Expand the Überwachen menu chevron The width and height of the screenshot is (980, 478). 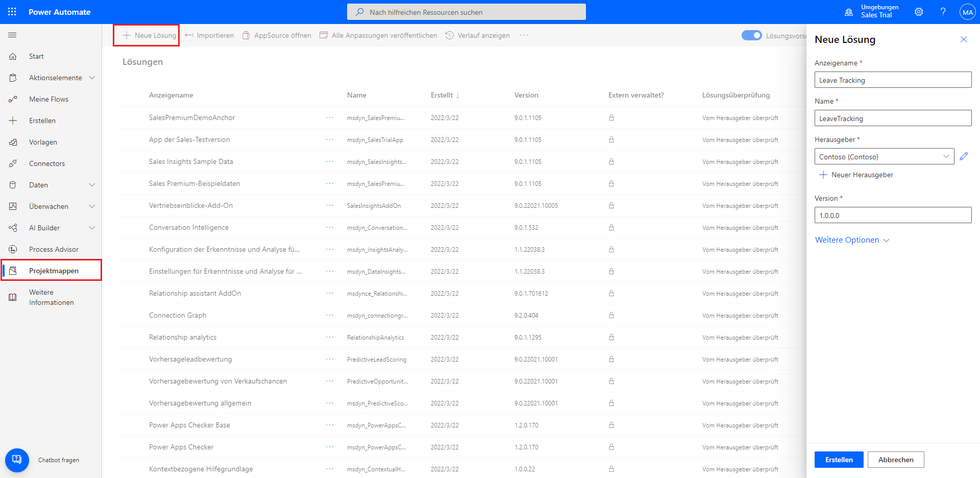point(92,206)
